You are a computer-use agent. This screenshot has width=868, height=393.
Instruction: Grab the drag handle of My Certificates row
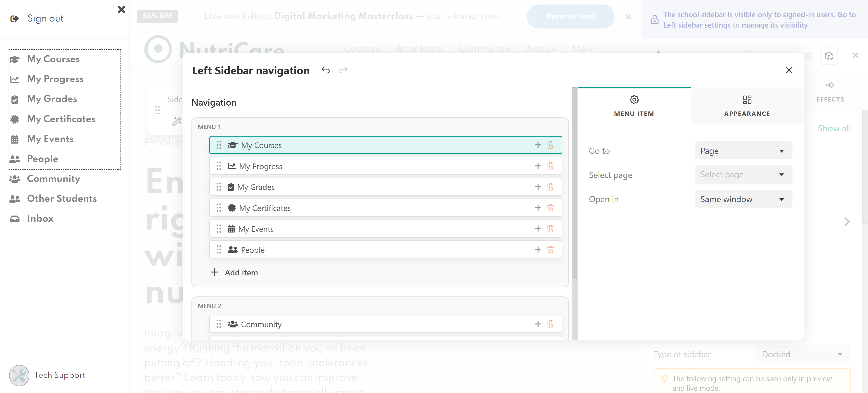(219, 208)
